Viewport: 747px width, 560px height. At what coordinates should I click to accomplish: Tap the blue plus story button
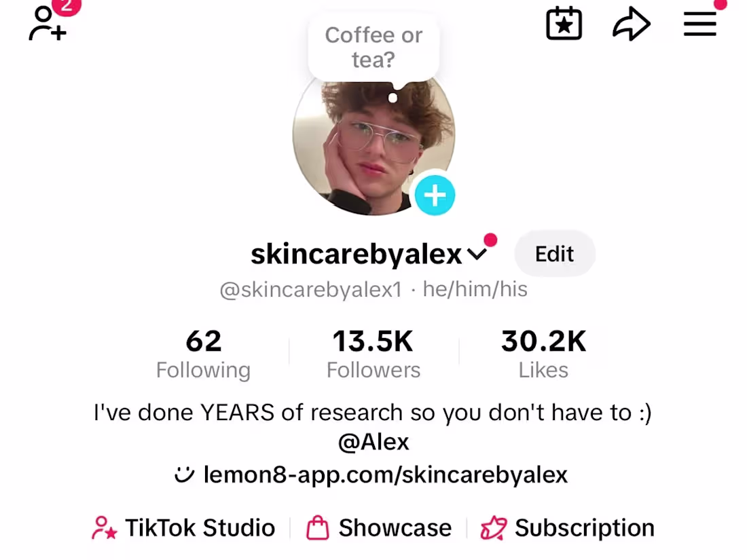435,195
